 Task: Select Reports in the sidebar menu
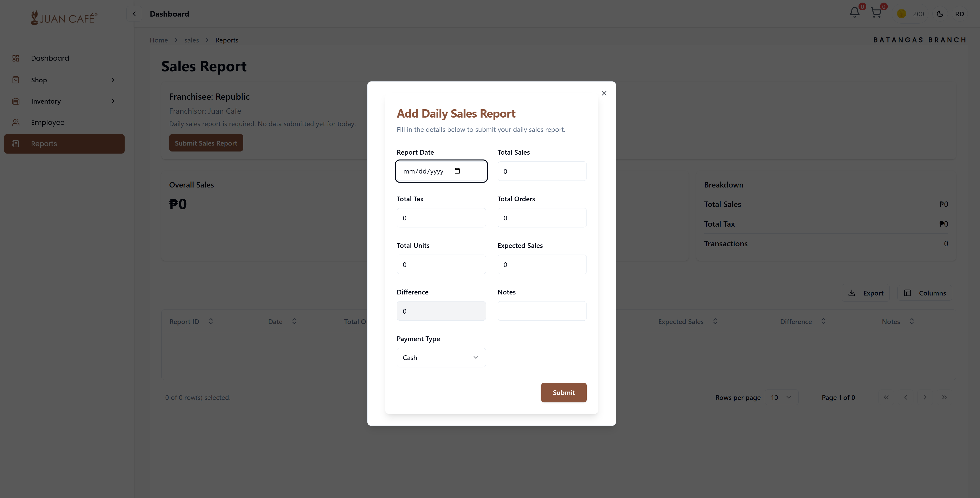click(x=44, y=143)
